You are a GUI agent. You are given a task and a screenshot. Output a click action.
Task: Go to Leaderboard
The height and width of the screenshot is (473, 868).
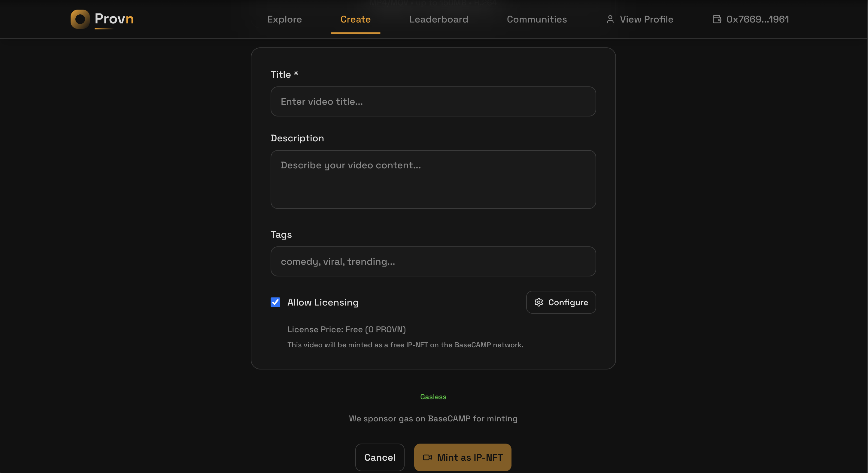tap(439, 20)
